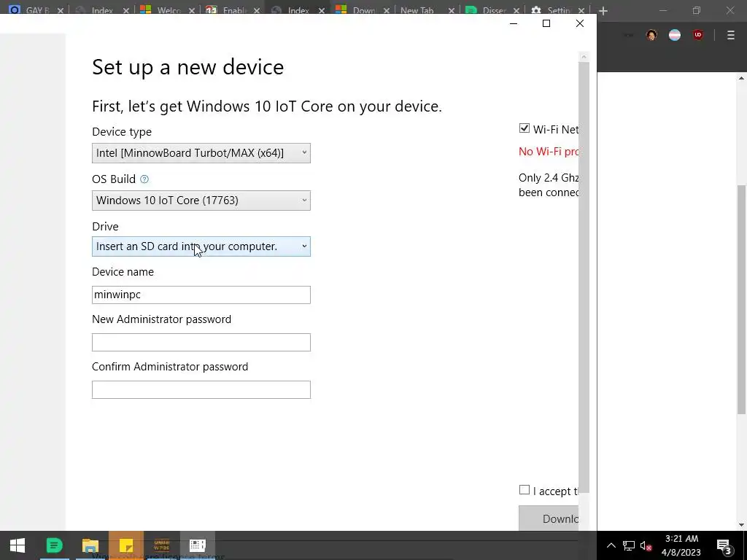The height and width of the screenshot is (560, 747).
Task: Click the dashboard's vertical scrollbar thumb
Action: tap(584, 277)
